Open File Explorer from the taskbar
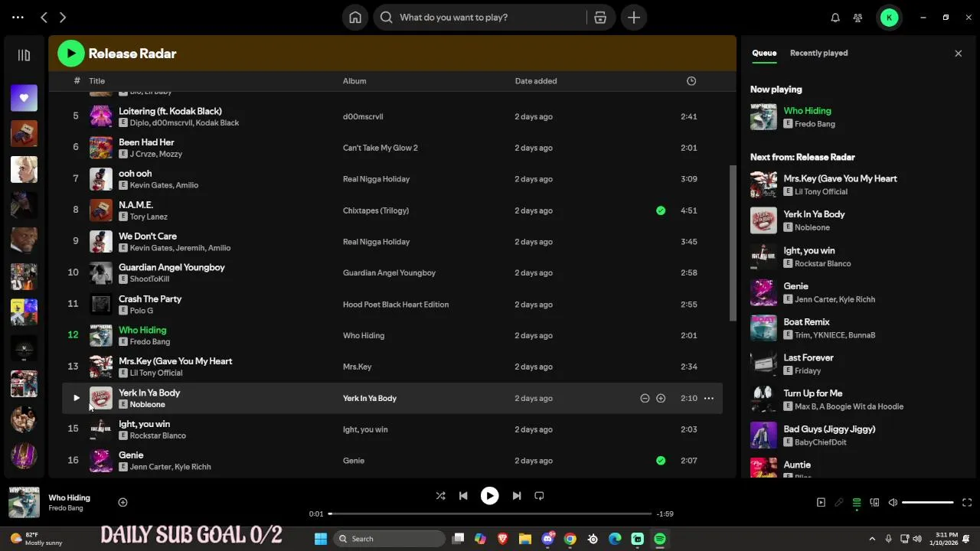The image size is (980, 551). click(x=525, y=539)
